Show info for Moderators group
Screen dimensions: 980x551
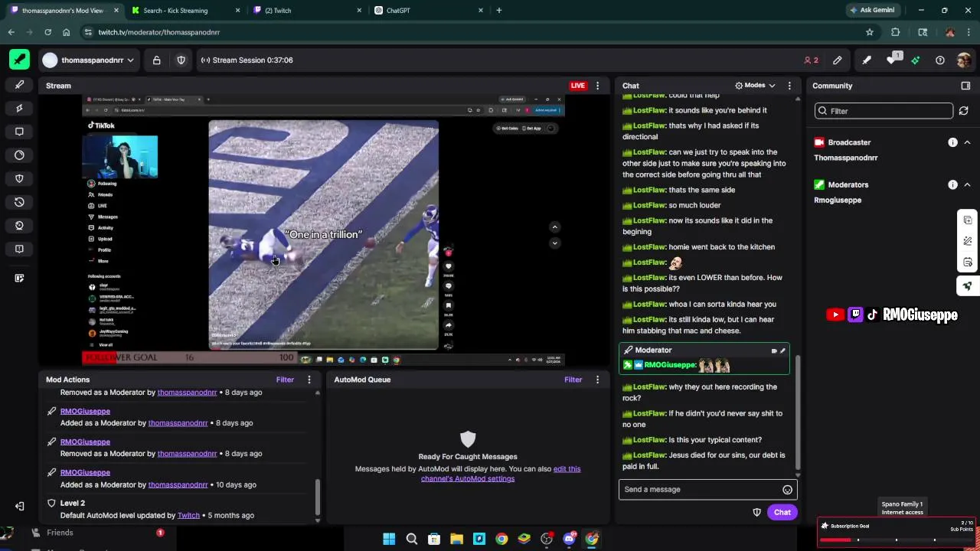[952, 184]
